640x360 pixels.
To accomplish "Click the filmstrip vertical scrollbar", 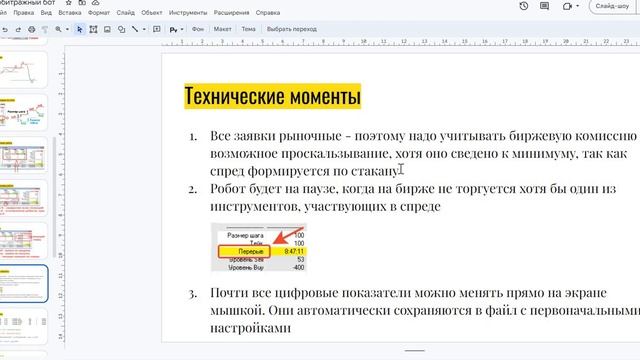I will 54,196.
